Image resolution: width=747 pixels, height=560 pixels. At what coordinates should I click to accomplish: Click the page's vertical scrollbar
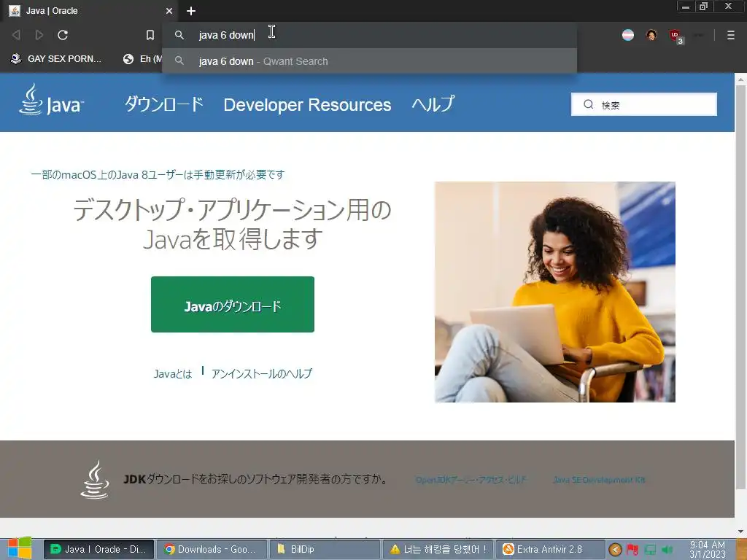pos(740,286)
